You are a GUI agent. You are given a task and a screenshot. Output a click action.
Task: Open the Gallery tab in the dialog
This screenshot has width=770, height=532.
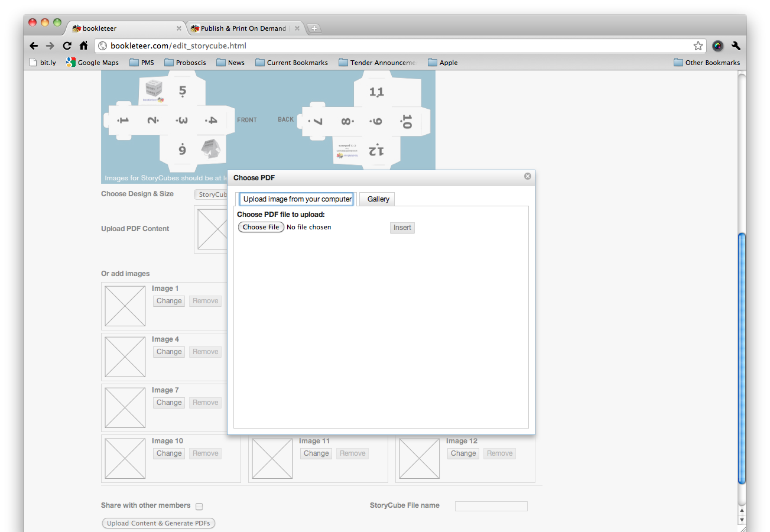pos(378,199)
